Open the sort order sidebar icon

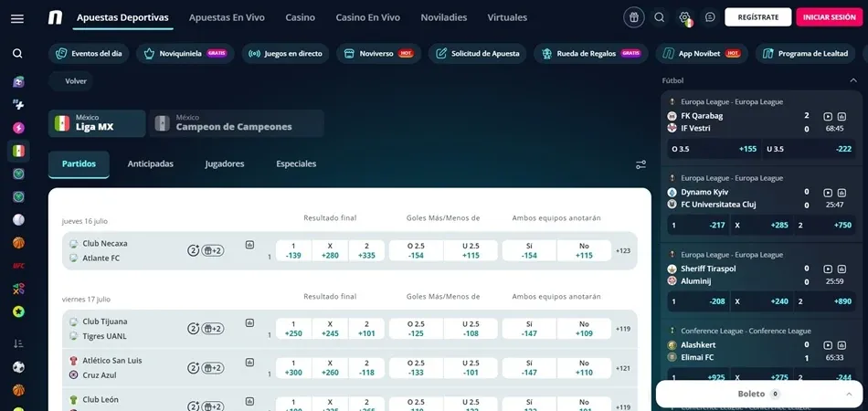(x=18, y=343)
